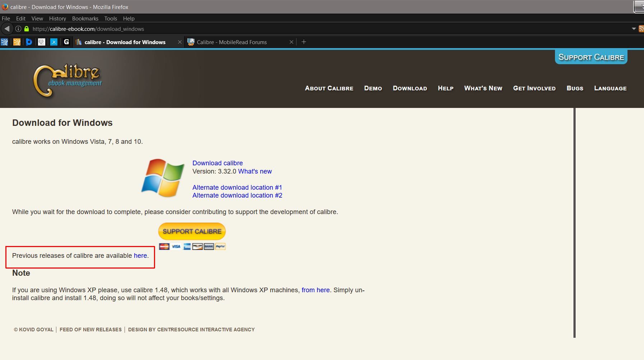Open the 'Demo' navigation link
This screenshot has height=360, width=644.
tap(373, 88)
